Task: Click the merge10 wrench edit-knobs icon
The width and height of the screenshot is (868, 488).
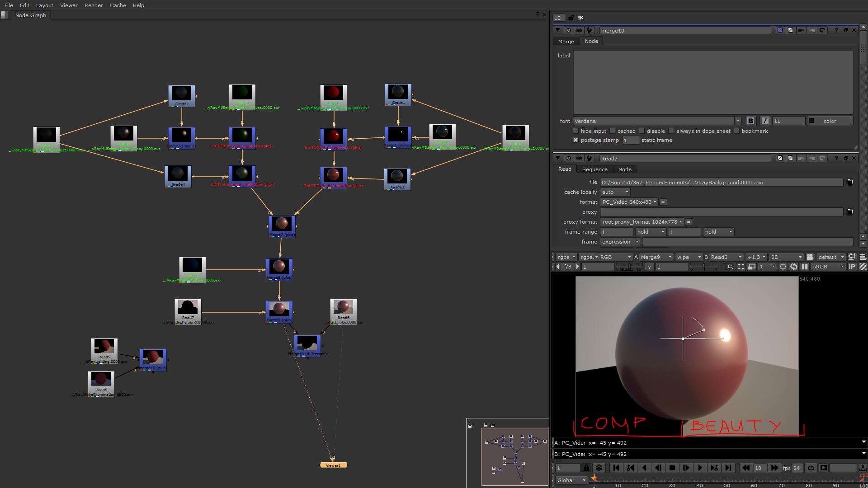Action: 589,30
